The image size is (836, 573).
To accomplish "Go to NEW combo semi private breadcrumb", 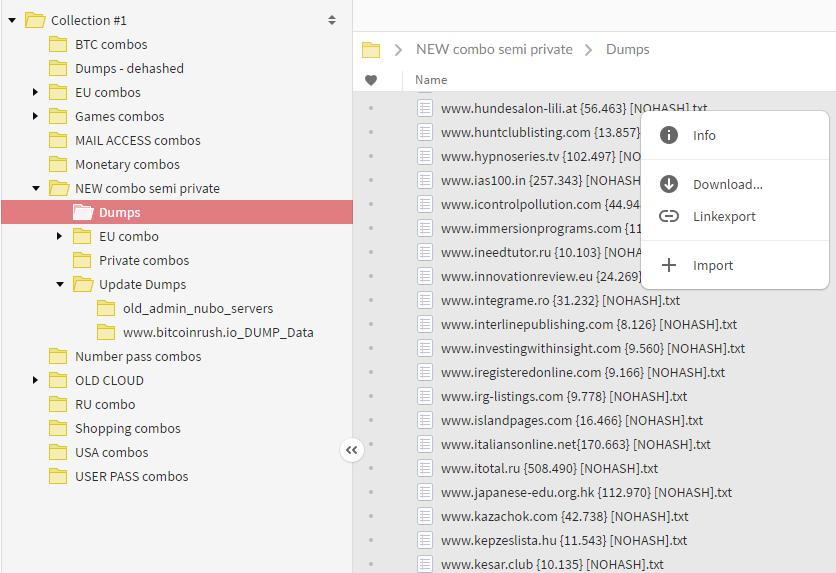I will [494, 49].
